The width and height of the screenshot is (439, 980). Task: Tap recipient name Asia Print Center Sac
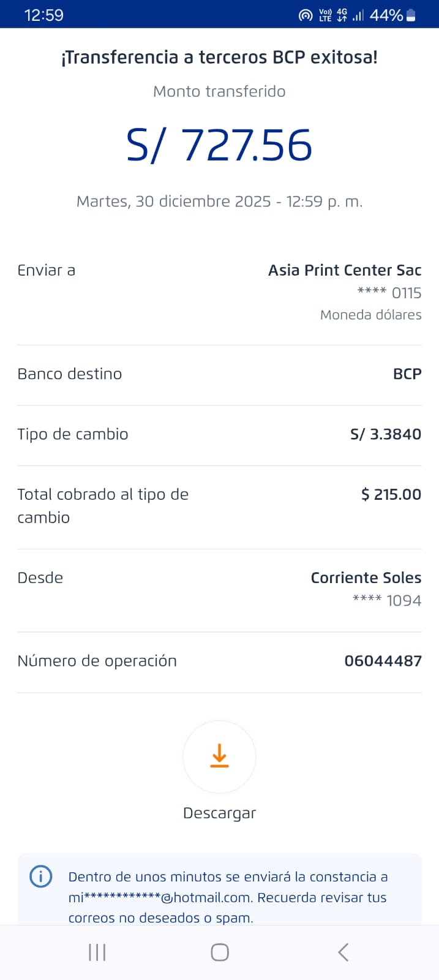(345, 270)
